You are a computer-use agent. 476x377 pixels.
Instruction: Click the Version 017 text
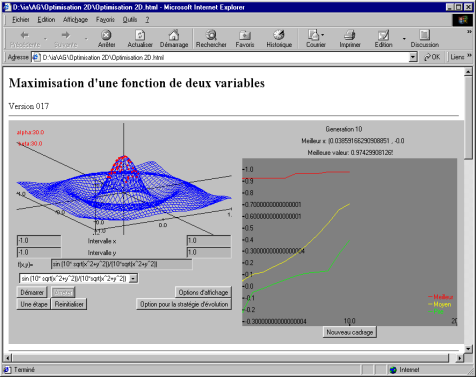click(x=29, y=106)
